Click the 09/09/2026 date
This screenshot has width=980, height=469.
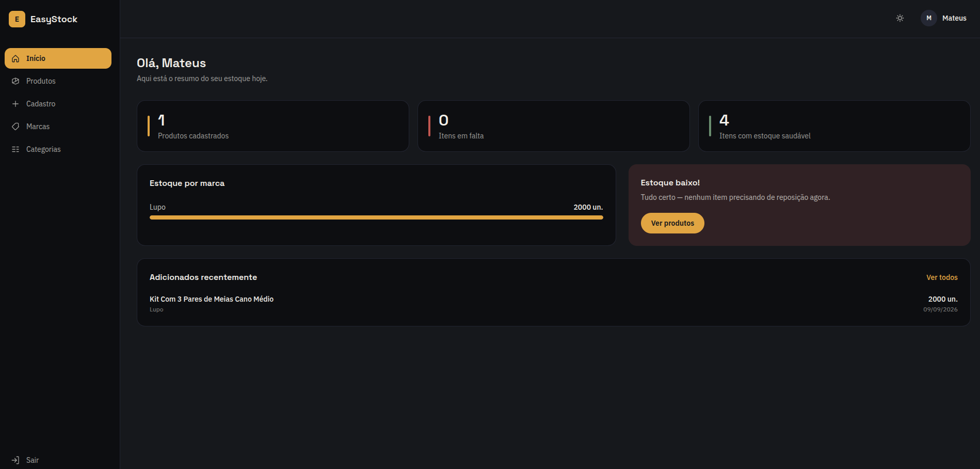pyautogui.click(x=940, y=309)
